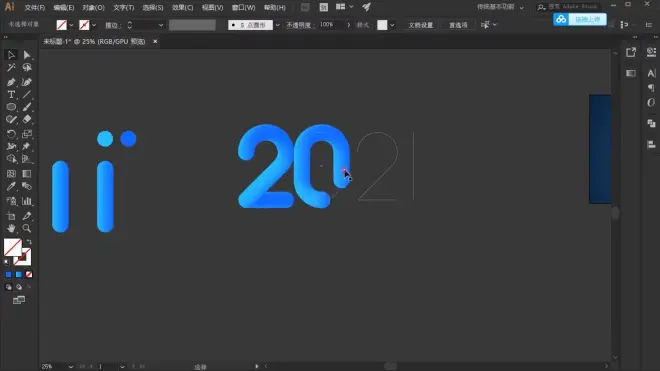Click the blue cloud upload button
Viewport: 660px width, 371px height.
click(580, 19)
